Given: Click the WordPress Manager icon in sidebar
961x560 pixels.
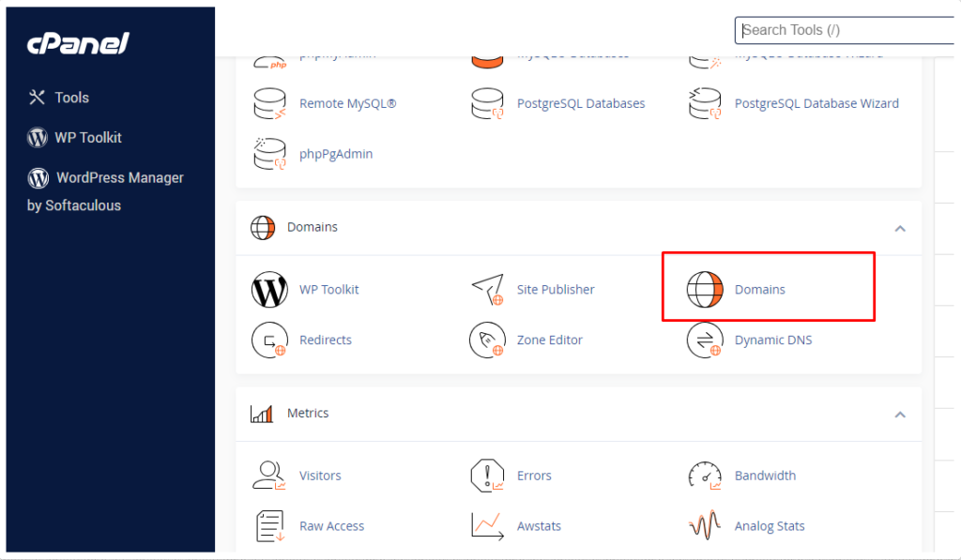Looking at the screenshot, I should tap(38, 177).
